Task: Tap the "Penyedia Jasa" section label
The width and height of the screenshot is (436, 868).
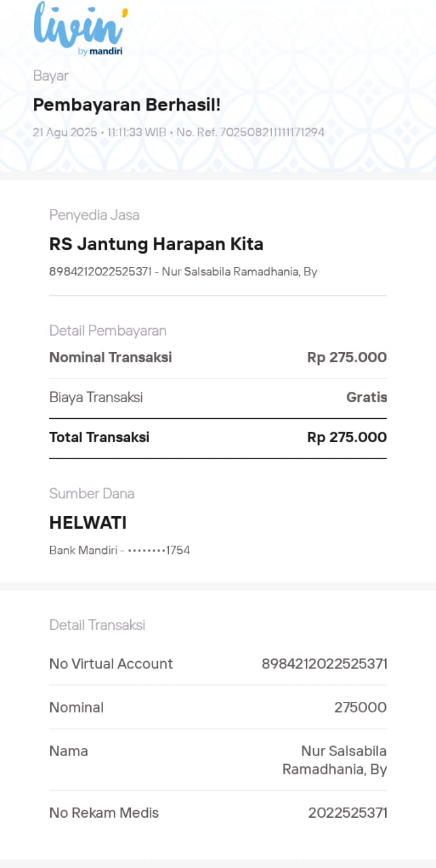Action: 94,215
